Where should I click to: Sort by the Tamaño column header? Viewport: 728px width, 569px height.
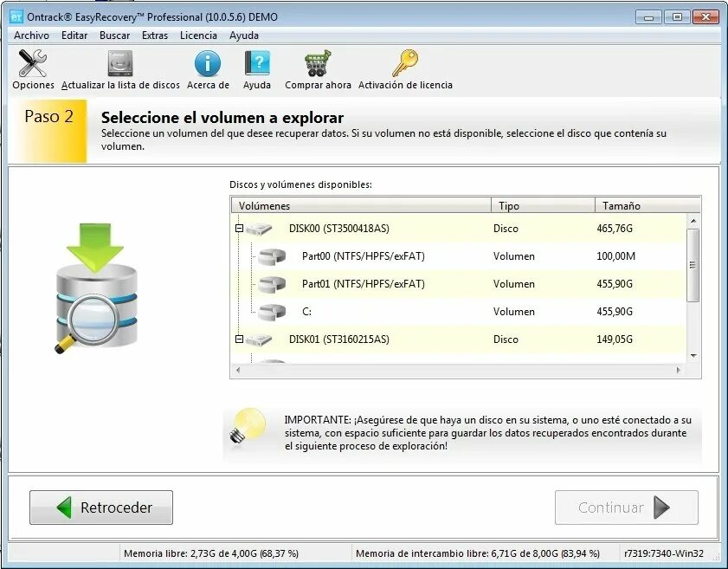pyautogui.click(x=647, y=205)
